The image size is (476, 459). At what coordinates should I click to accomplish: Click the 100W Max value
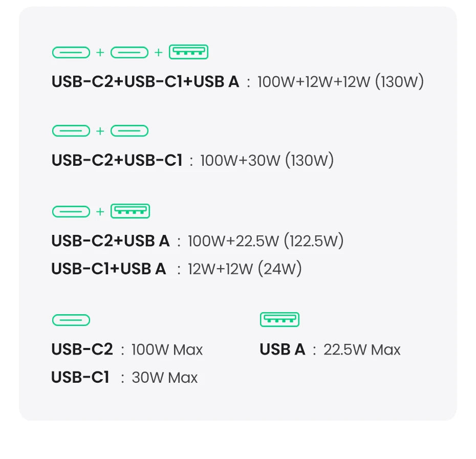point(167,350)
